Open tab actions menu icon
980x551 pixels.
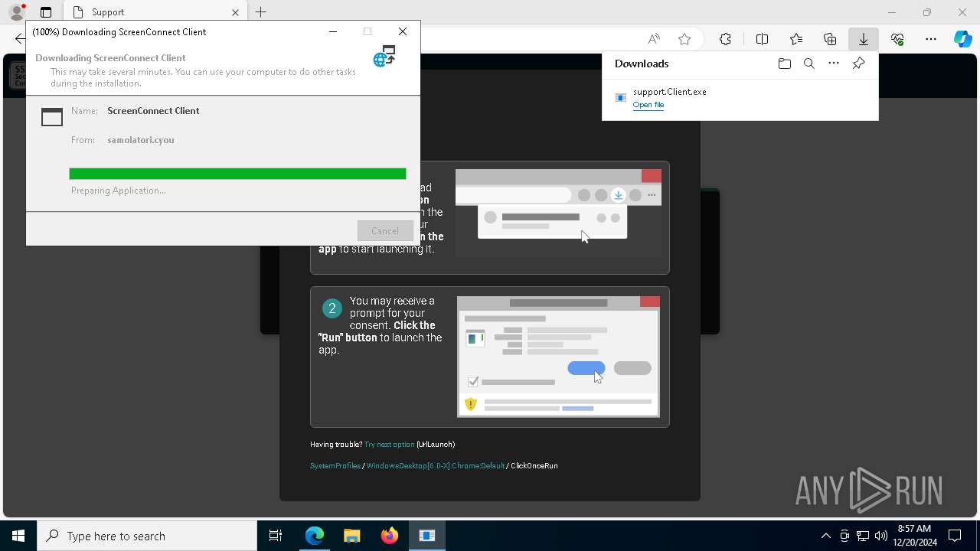46,12
